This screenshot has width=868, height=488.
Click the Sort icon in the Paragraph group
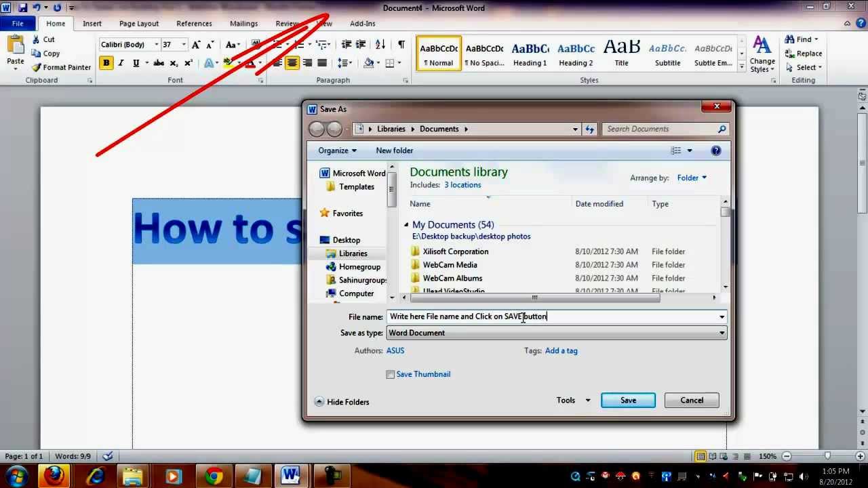380,45
